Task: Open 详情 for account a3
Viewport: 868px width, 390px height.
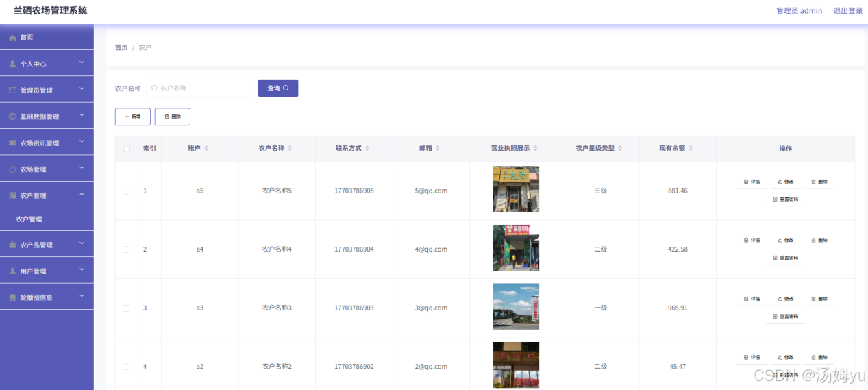Action: [752, 299]
